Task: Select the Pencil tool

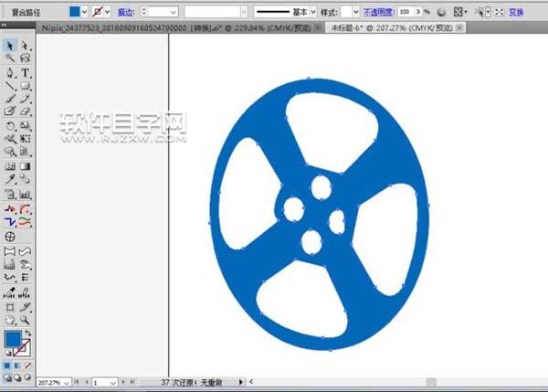Action: [x=25, y=99]
